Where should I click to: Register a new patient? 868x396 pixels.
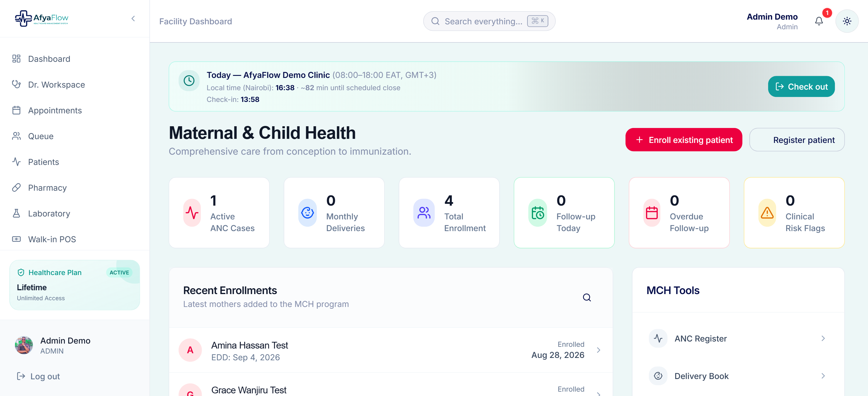click(797, 139)
